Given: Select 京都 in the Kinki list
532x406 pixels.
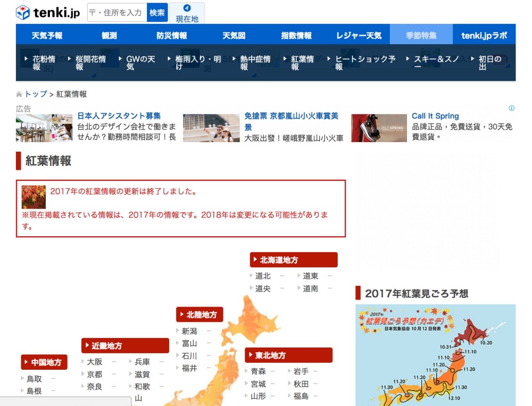Looking at the screenshot, I should coord(95,374).
